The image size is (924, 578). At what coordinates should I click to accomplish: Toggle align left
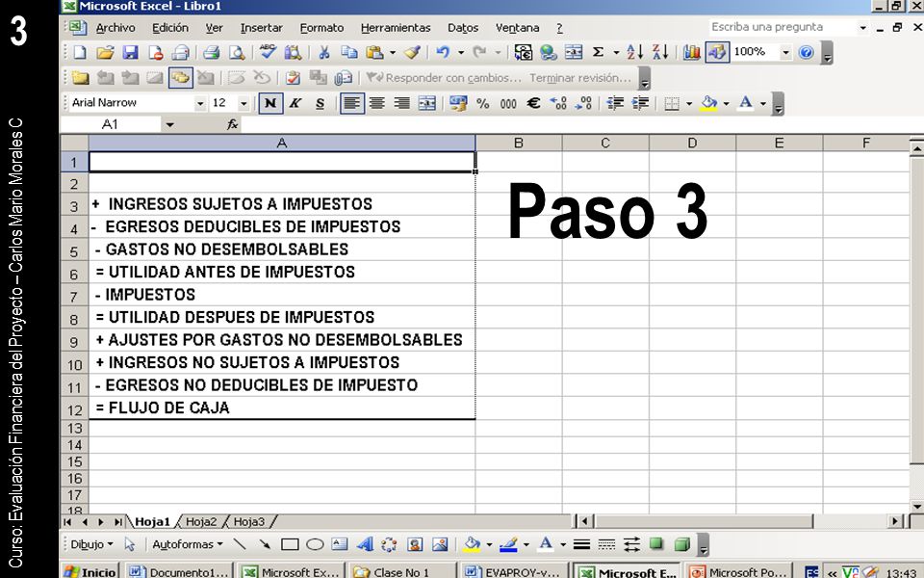point(352,104)
